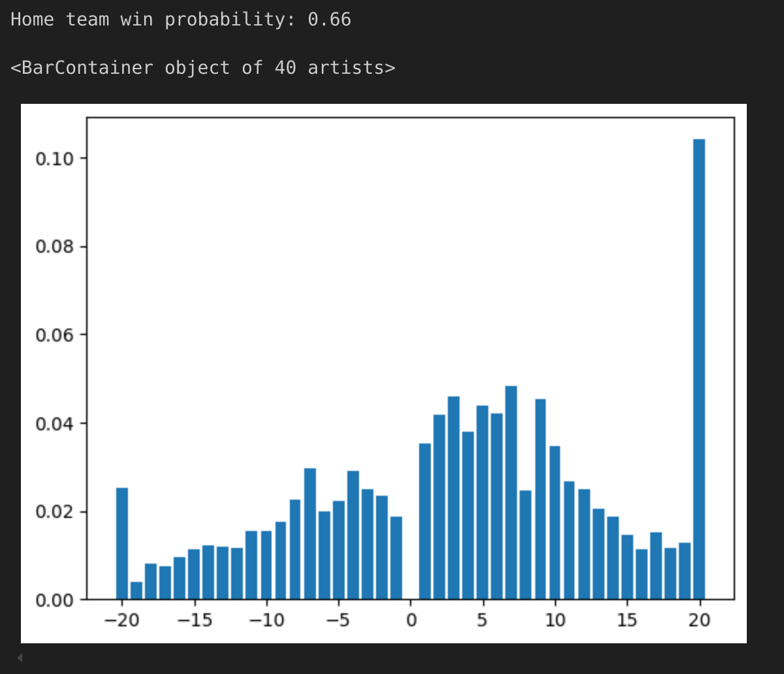Click the x-axis tick label 15
The width and height of the screenshot is (784, 674).
click(x=627, y=620)
